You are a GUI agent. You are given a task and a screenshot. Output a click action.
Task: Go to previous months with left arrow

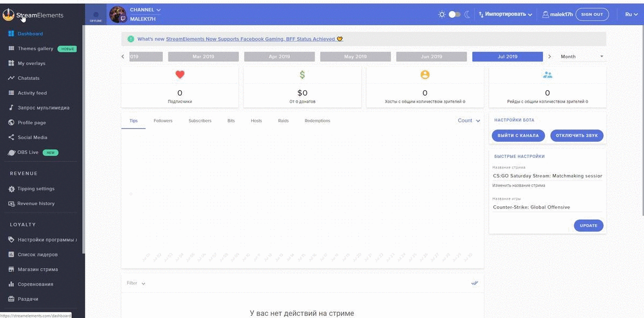click(x=123, y=56)
